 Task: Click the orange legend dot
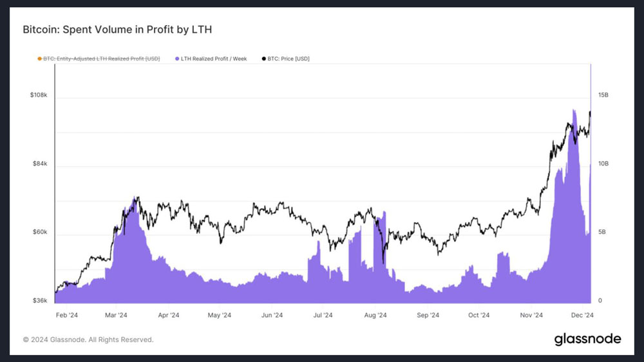tap(39, 59)
